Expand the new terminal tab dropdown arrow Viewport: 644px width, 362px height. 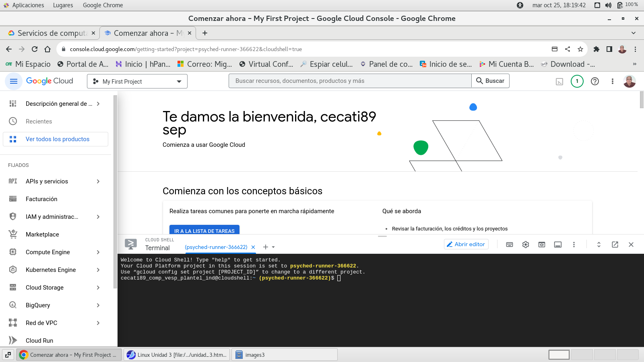click(274, 247)
